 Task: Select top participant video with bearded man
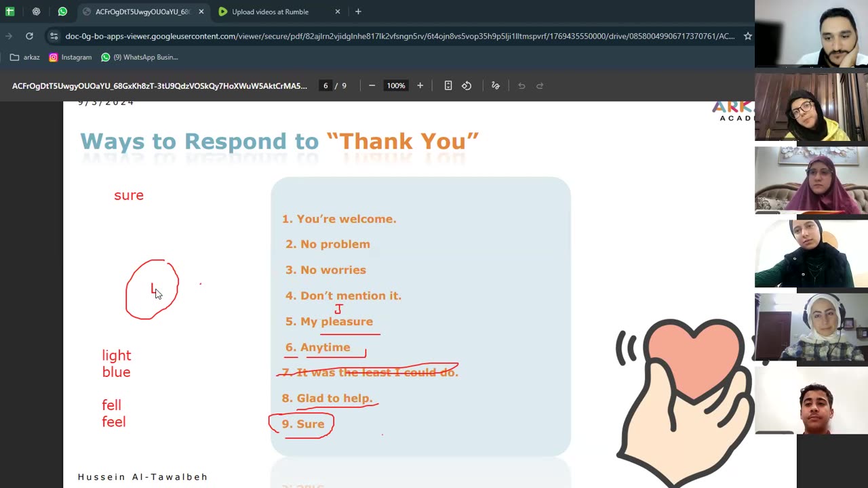pos(811,34)
